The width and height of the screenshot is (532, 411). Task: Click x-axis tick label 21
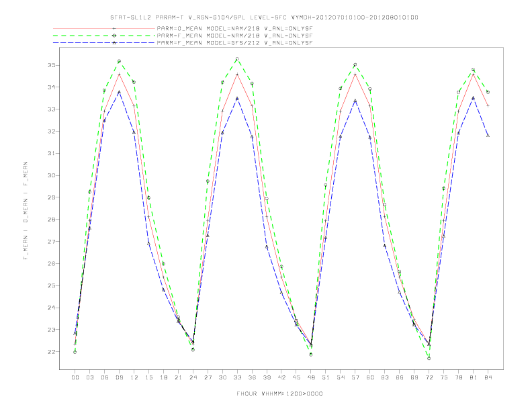[x=178, y=377]
